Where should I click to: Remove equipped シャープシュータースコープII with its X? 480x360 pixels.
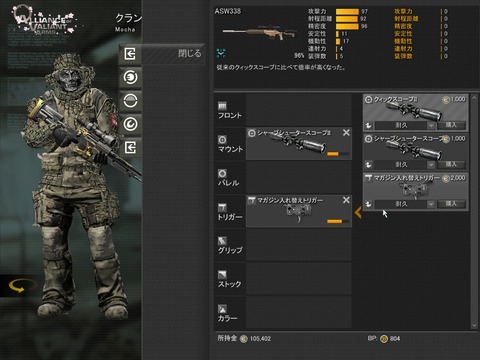pos(346,133)
